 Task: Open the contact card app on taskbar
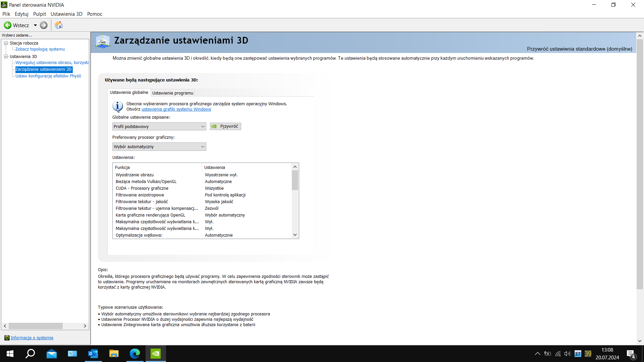72,354
